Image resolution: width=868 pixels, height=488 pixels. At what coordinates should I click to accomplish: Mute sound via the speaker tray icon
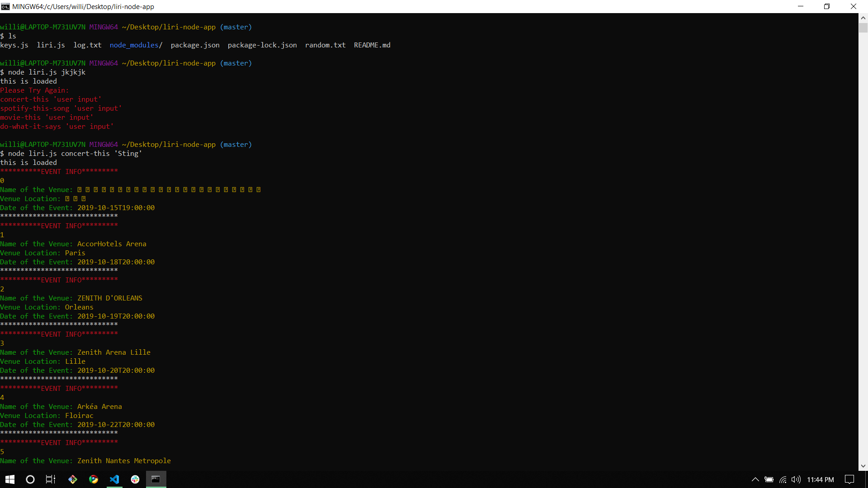point(796,480)
